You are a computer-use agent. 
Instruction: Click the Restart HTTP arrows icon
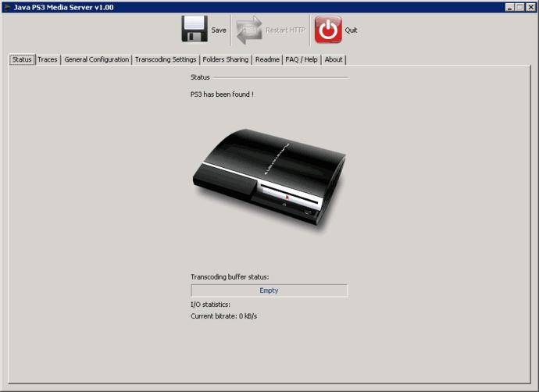[x=249, y=30]
